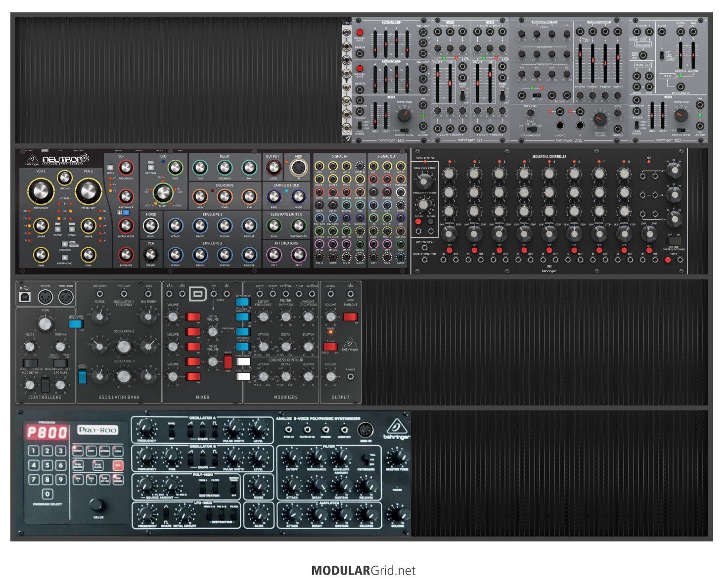Viewport: 728px width, 581px height.
Task: Click the Pro-800 filter CUTOFF knob
Action: point(292,457)
